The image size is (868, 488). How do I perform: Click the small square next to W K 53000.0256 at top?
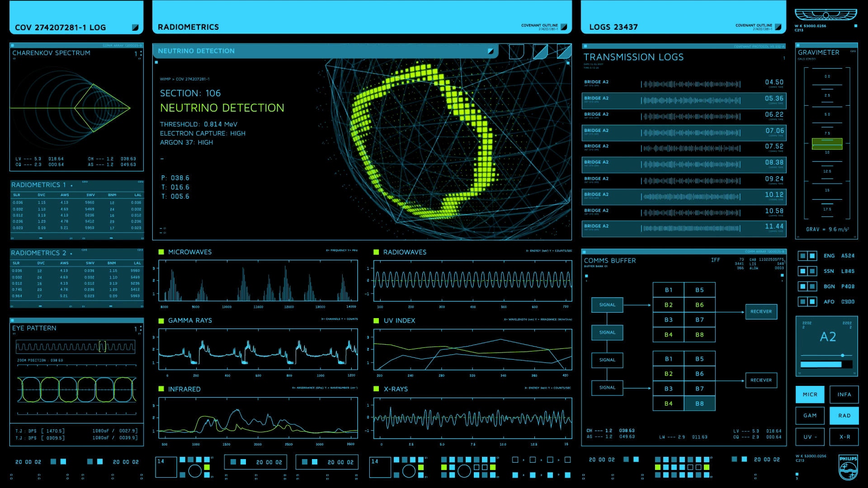pos(855,26)
